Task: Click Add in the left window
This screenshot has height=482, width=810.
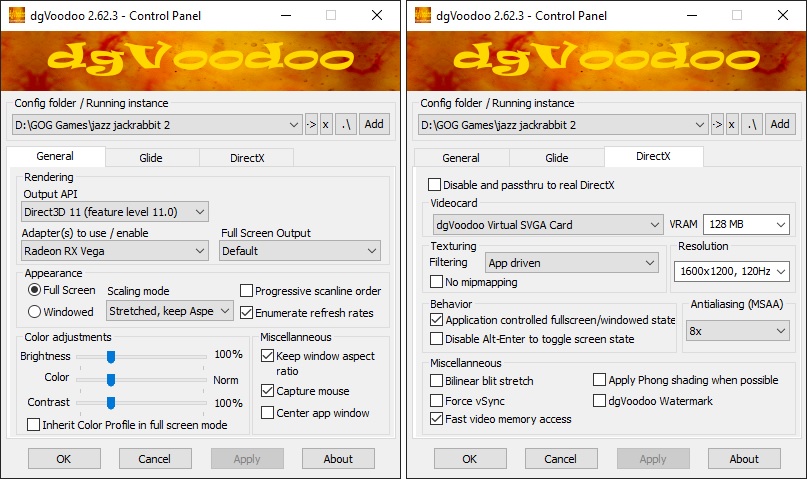Action: point(374,125)
